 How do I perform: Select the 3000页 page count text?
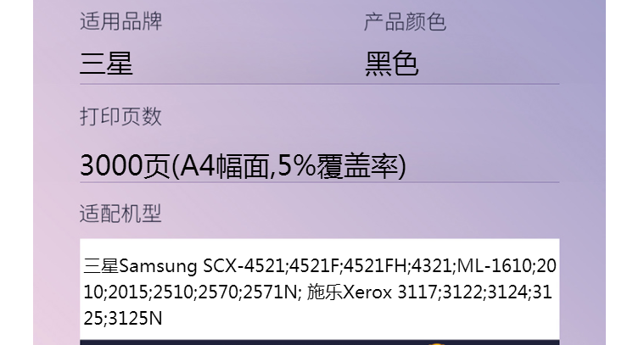[x=124, y=166]
